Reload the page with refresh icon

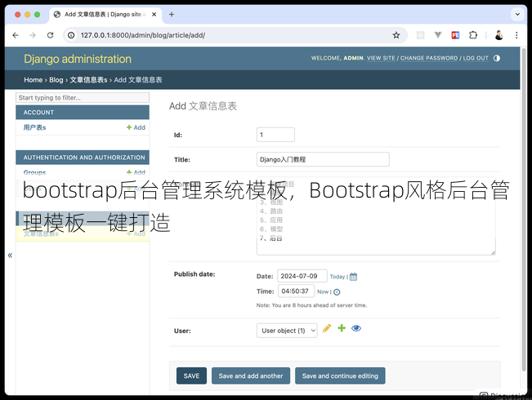[x=50, y=35]
